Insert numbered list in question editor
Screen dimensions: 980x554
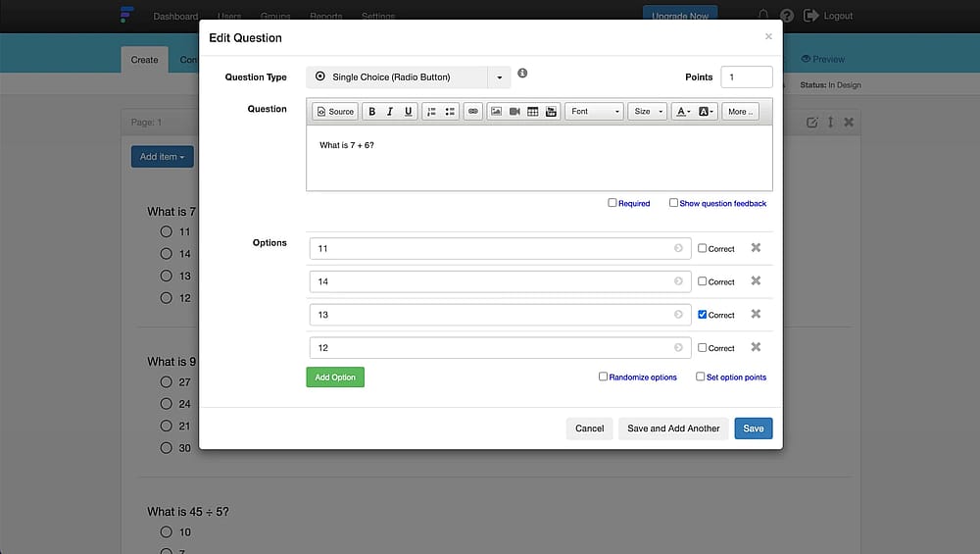[x=431, y=112]
